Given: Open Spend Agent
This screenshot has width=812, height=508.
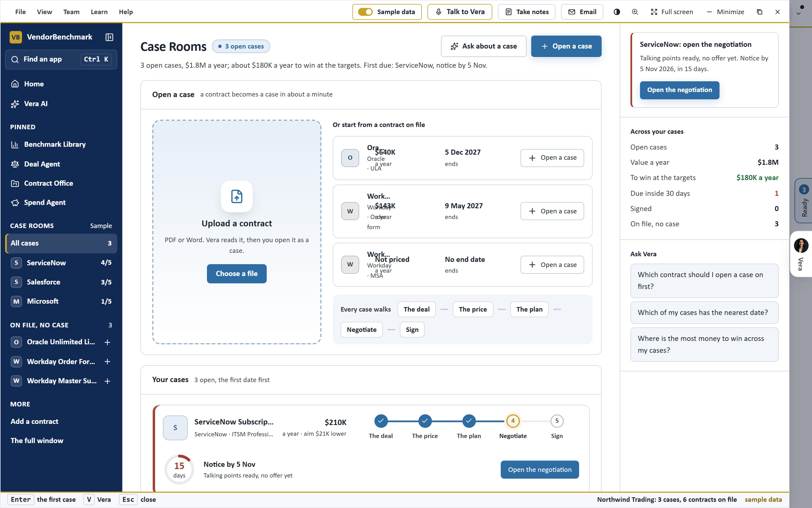Looking at the screenshot, I should (x=61, y=203).
